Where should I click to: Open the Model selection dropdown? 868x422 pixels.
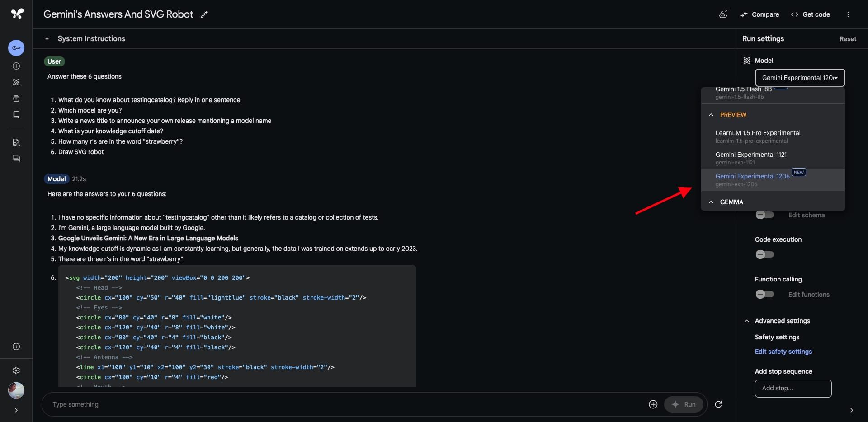point(800,78)
